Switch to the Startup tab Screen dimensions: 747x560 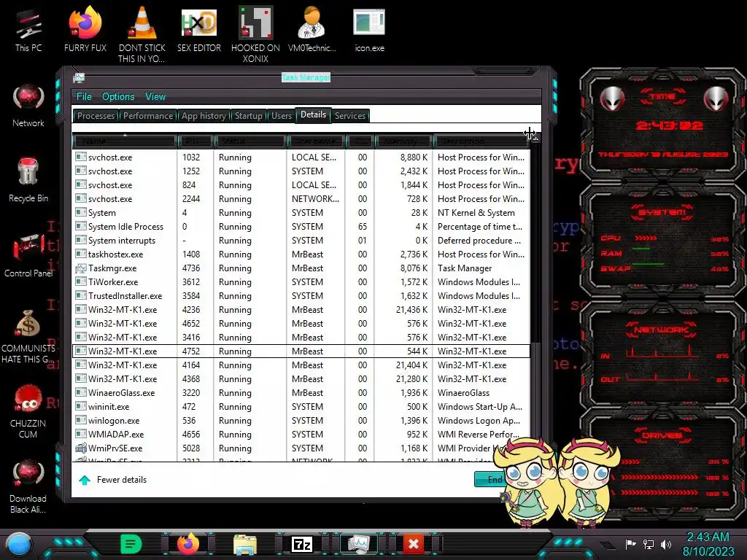click(248, 116)
